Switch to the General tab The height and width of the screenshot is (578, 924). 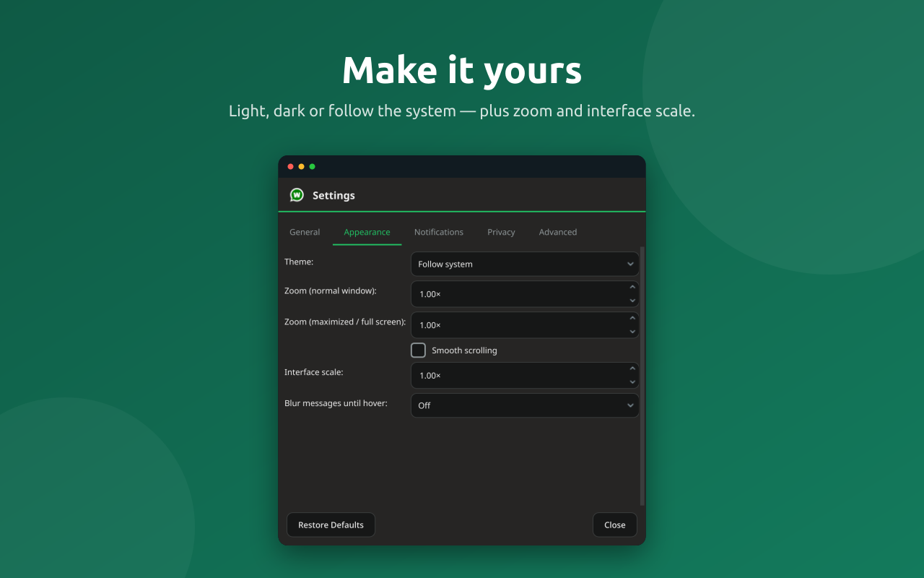[305, 232]
